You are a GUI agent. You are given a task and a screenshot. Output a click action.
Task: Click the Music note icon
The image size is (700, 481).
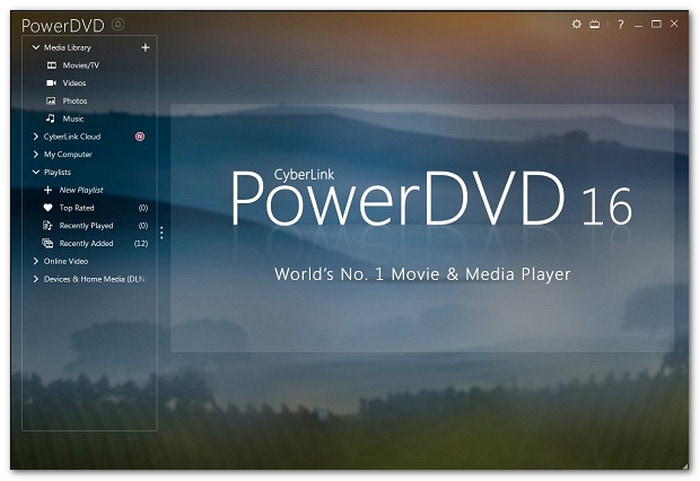coord(50,118)
